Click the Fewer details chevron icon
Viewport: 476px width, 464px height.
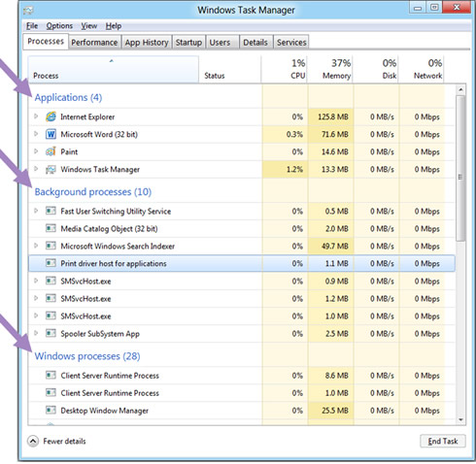click(x=33, y=441)
